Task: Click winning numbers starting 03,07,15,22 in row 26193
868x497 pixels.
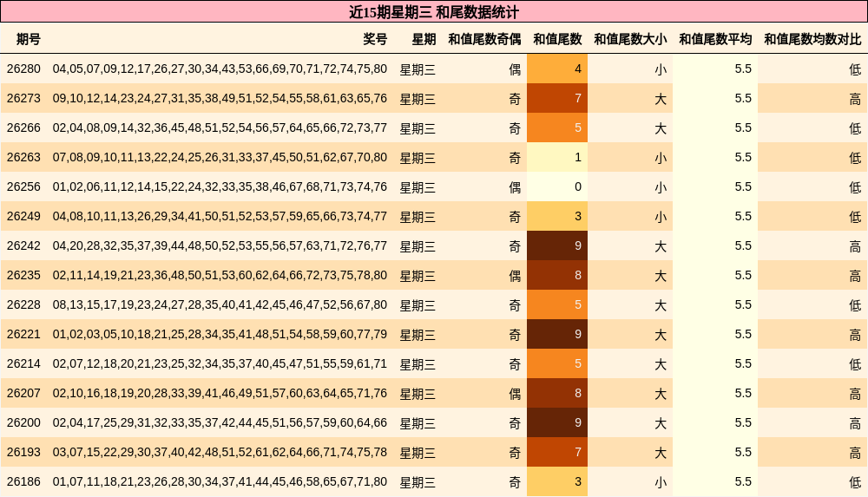Action: point(220,452)
